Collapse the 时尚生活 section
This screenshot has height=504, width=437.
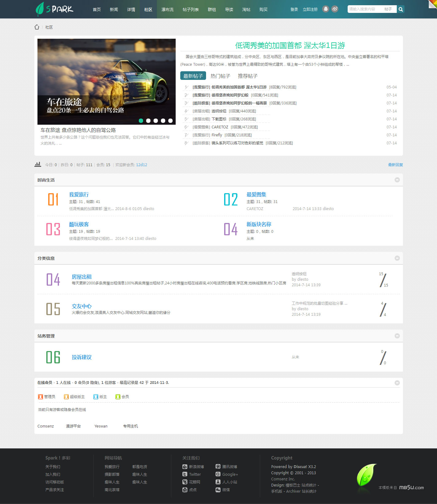[397, 180]
